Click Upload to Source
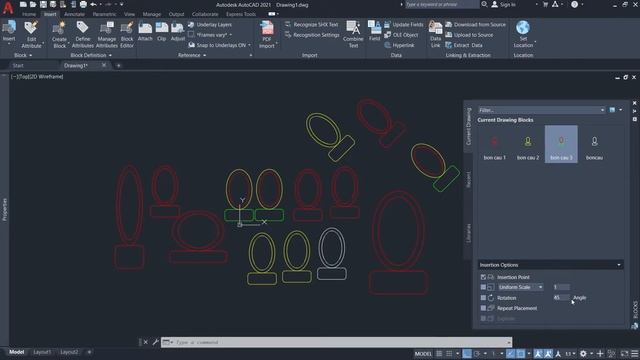Screen dimensions: 640x360 [x=469, y=35]
